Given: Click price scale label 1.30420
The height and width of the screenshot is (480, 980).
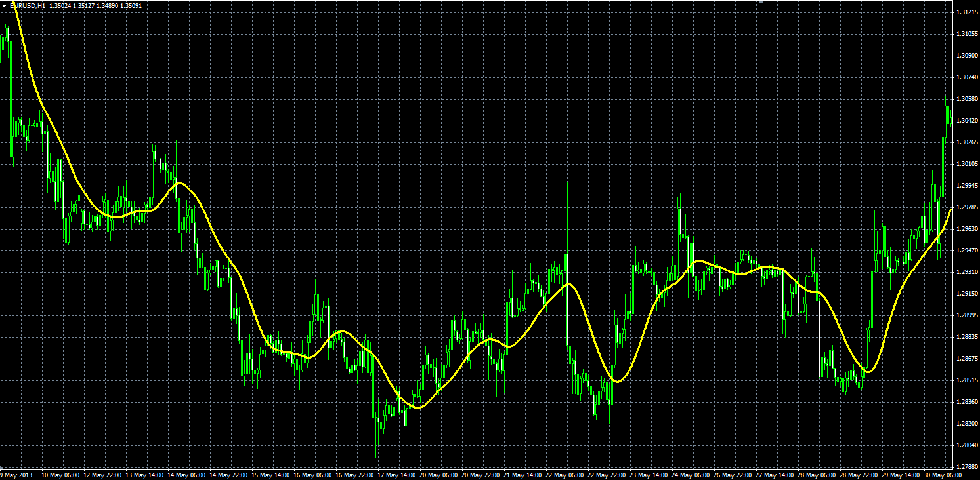Looking at the screenshot, I should [x=967, y=121].
